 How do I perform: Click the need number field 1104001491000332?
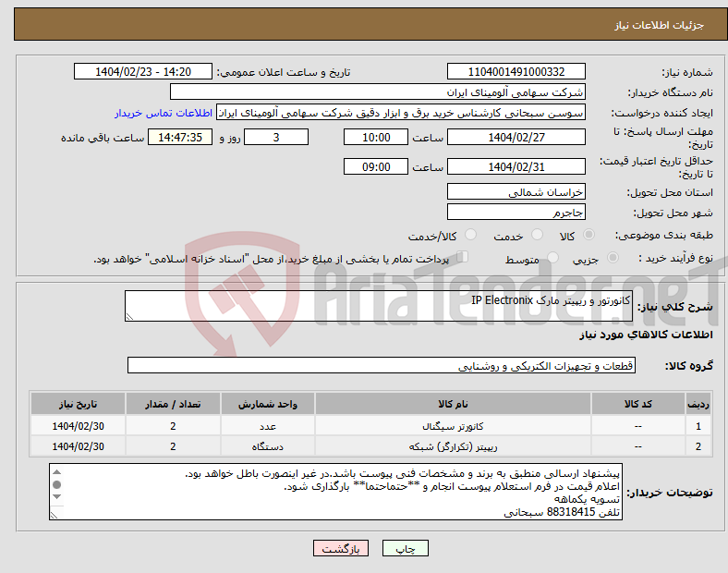(x=516, y=71)
